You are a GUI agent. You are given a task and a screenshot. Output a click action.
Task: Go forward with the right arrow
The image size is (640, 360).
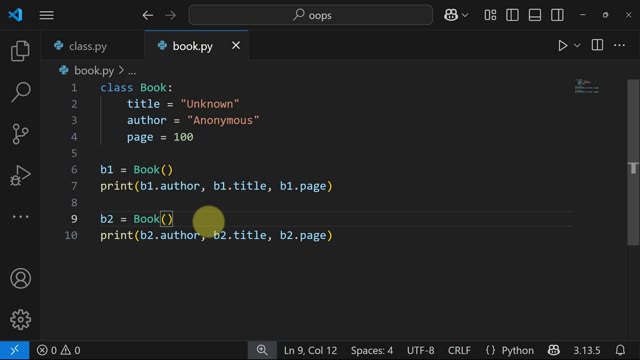click(170, 16)
